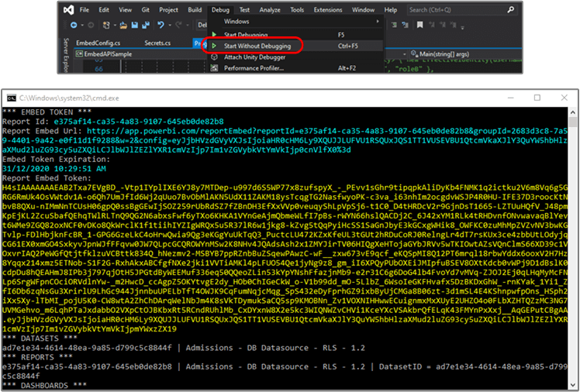Open the Window menu
580x392 pixels.
click(363, 10)
